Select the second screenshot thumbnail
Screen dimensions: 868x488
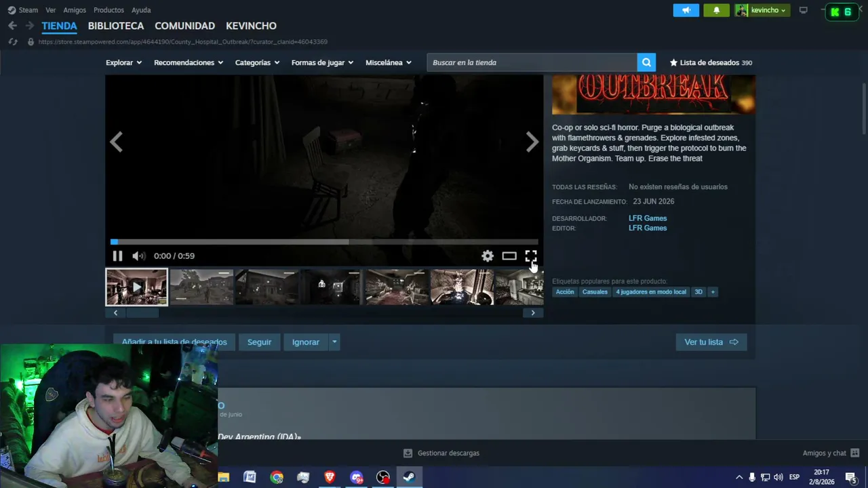tap(201, 287)
